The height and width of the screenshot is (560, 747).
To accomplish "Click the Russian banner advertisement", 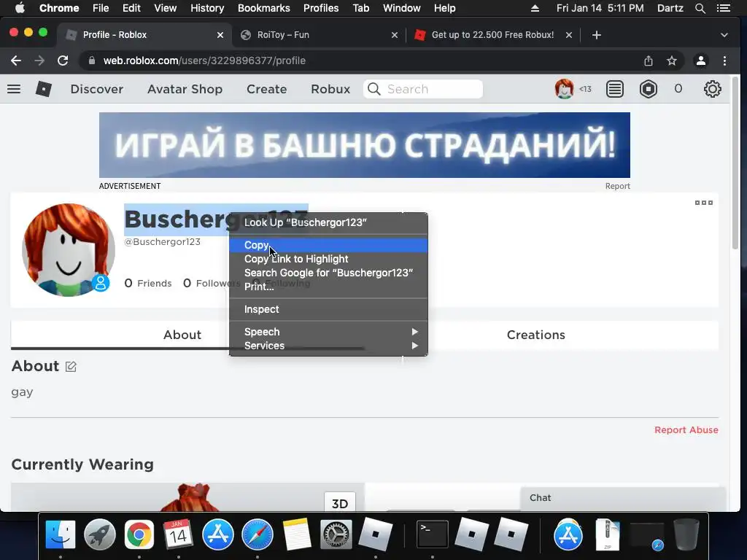I will (365, 145).
